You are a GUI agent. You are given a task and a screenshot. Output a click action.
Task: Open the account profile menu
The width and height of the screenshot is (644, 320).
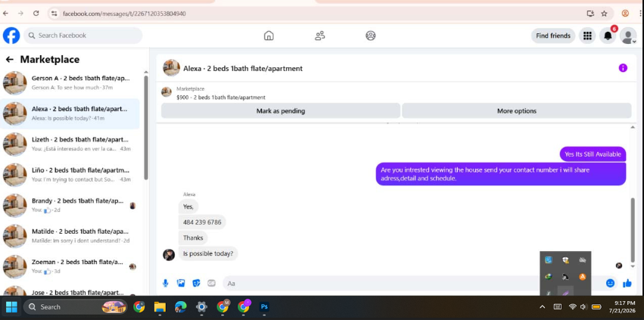(628, 36)
